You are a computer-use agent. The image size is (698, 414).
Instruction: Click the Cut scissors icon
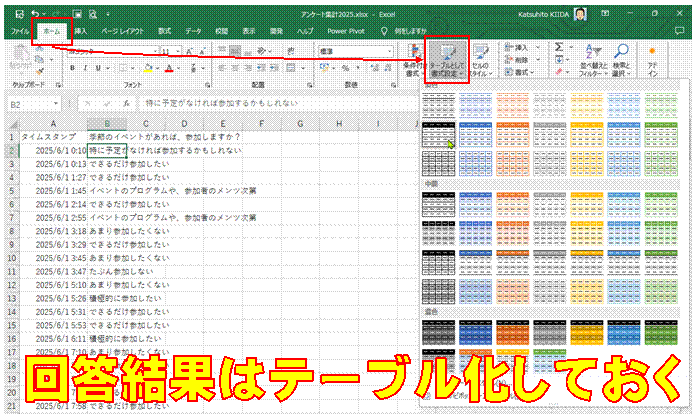click(40, 48)
